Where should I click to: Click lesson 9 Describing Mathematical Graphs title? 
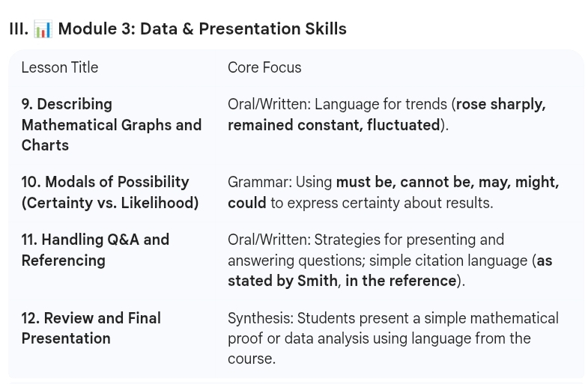111,124
